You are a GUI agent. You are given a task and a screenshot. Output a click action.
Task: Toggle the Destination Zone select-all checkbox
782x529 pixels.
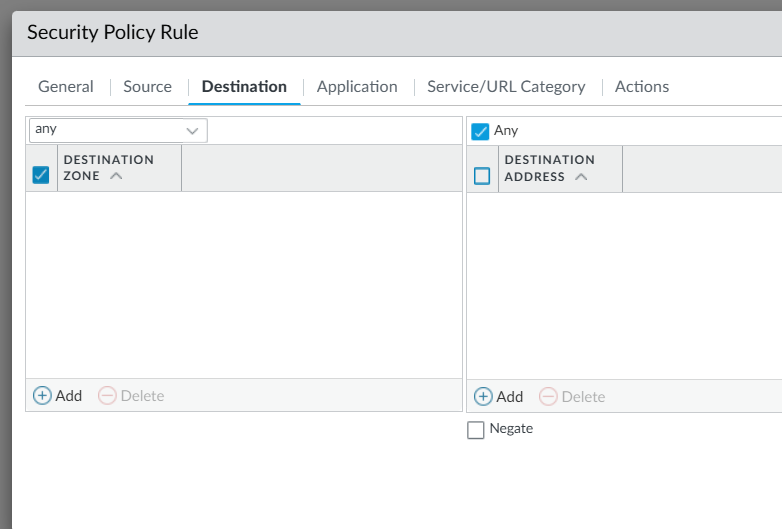pos(41,175)
